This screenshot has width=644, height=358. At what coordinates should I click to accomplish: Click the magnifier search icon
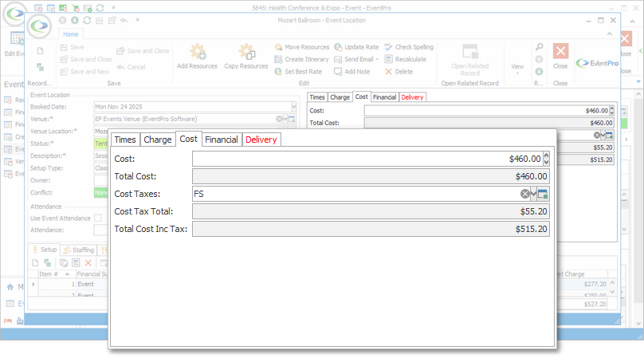[x=540, y=47]
